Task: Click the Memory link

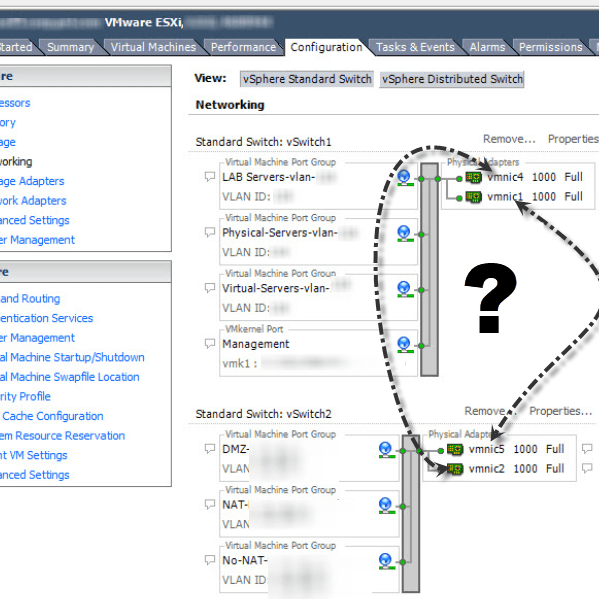Action: click(8, 123)
